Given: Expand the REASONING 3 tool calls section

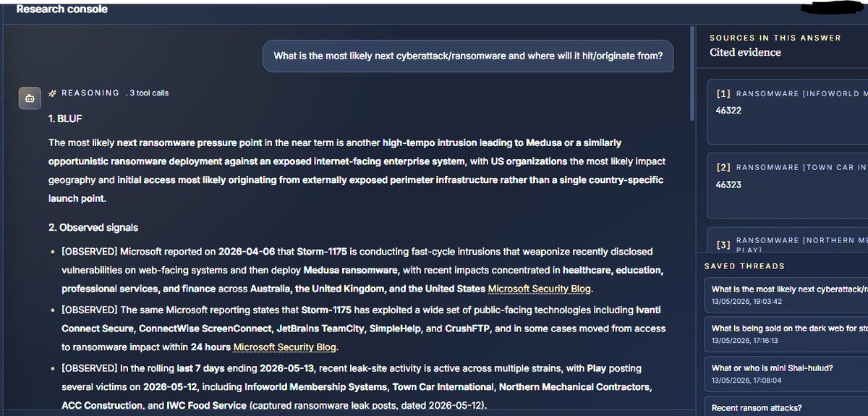Looking at the screenshot, I should pyautogui.click(x=109, y=93).
